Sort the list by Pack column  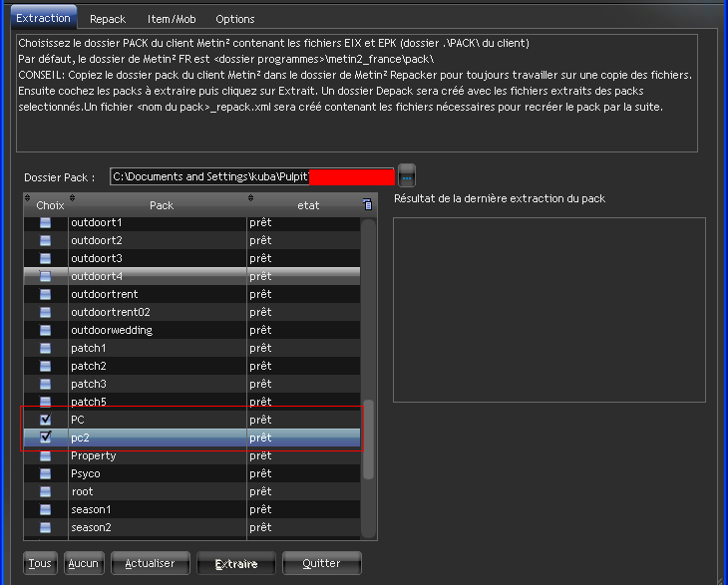pos(162,205)
